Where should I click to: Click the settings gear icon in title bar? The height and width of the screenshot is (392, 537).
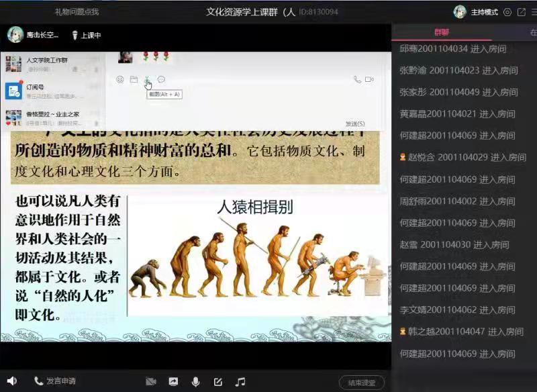click(507, 11)
